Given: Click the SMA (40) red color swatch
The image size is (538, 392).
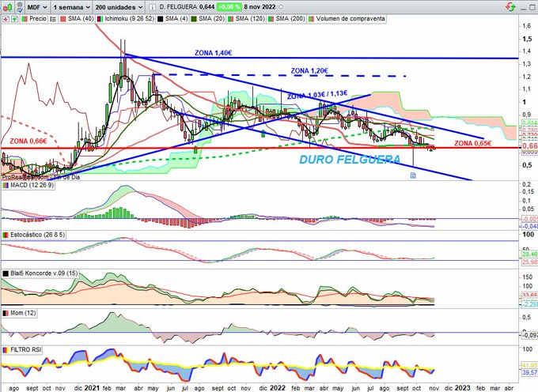Looking at the screenshot, I should [x=63, y=19].
